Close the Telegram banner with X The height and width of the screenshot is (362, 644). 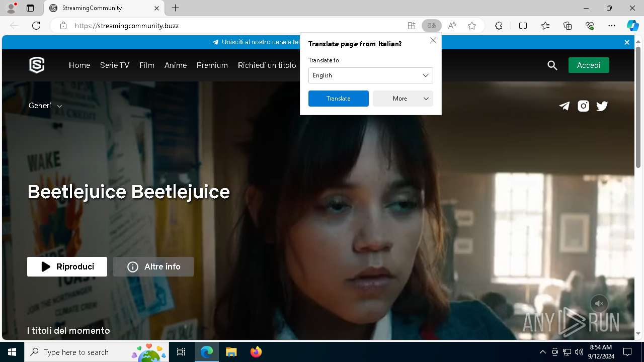pyautogui.click(x=627, y=43)
